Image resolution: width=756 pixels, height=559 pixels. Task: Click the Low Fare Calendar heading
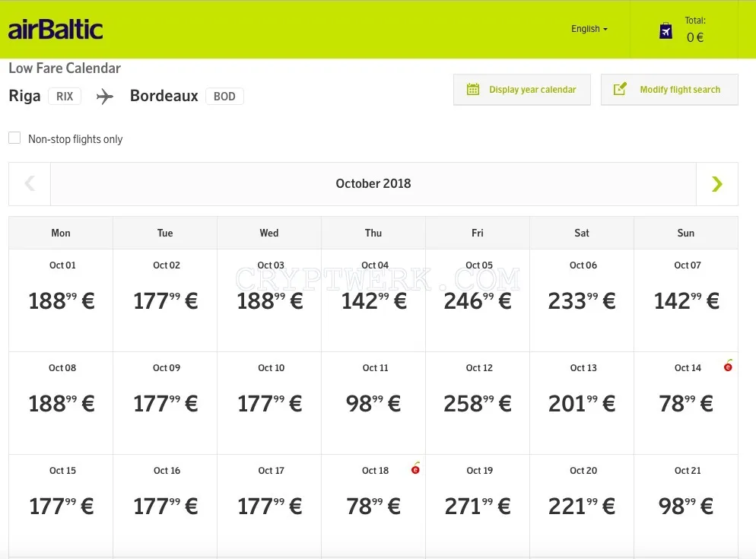65,68
